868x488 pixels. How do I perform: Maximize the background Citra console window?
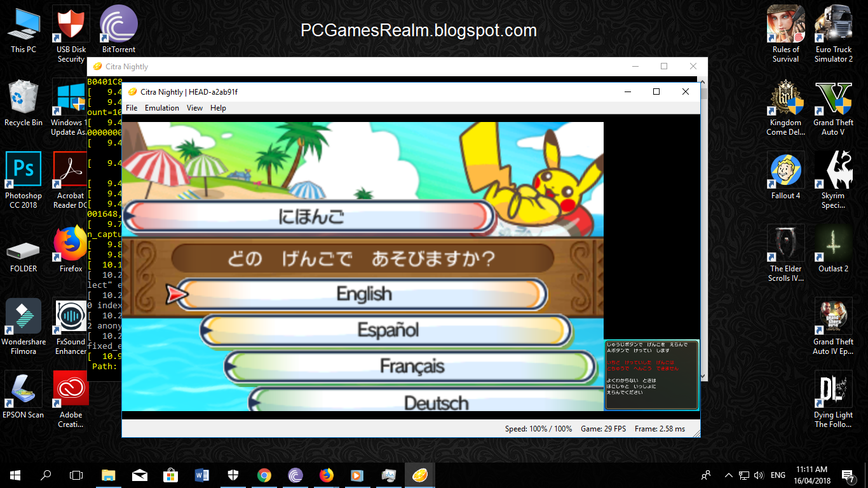(664, 66)
